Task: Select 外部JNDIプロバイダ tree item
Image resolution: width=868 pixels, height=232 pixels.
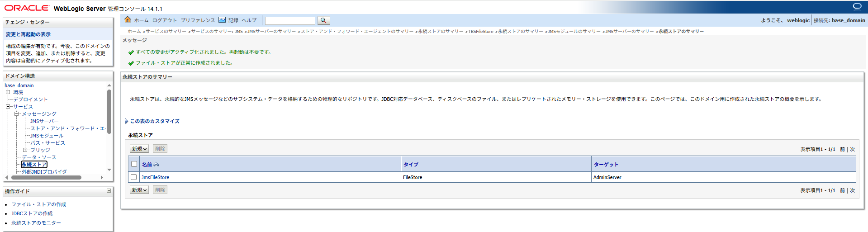Action: [44, 172]
